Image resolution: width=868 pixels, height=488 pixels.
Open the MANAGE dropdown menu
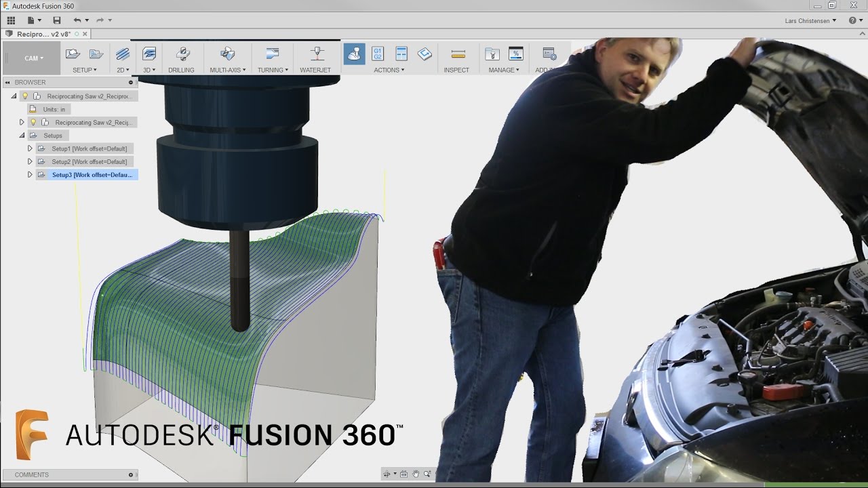(x=504, y=70)
